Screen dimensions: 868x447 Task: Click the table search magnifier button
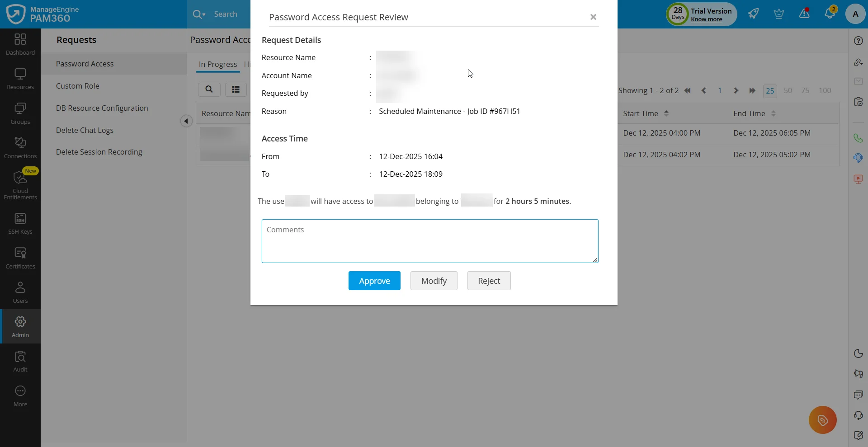coord(209,89)
